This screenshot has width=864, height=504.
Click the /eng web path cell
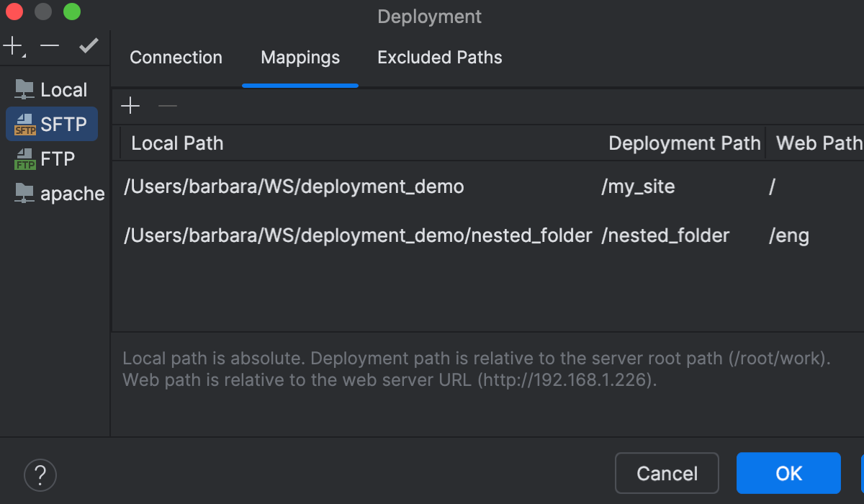pyautogui.click(x=789, y=235)
